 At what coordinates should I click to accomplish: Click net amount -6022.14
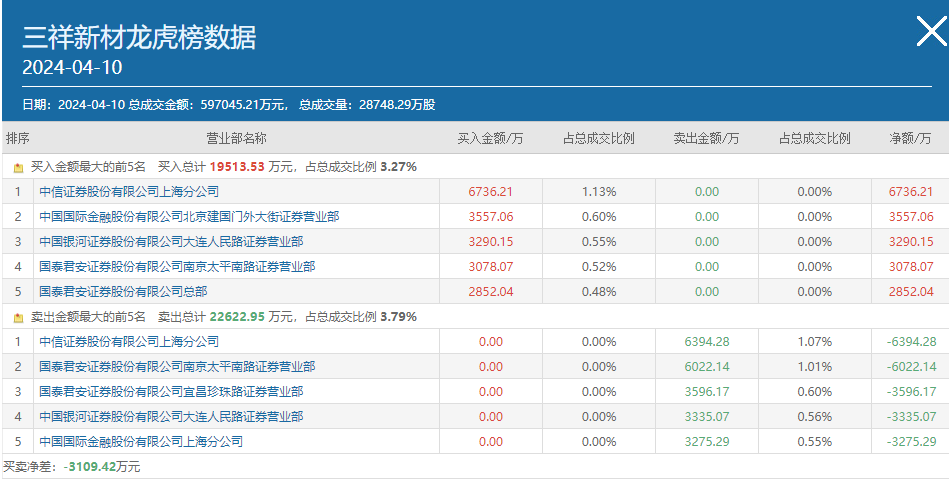pos(911,366)
